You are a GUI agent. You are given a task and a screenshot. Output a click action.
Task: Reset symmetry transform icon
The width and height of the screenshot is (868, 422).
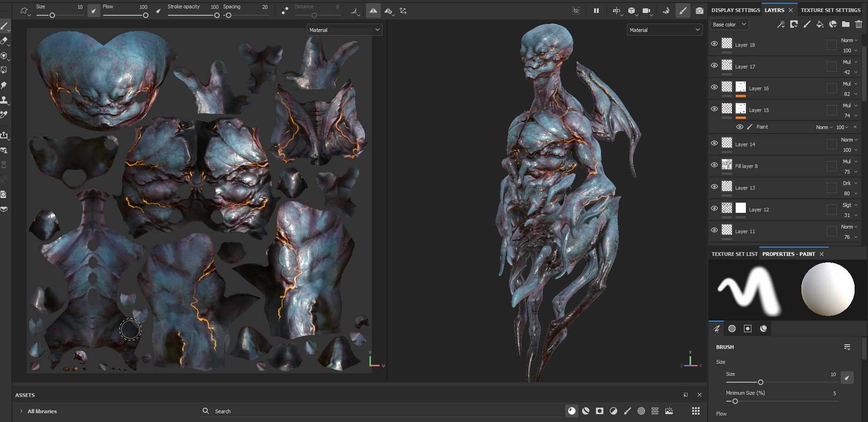tap(403, 11)
